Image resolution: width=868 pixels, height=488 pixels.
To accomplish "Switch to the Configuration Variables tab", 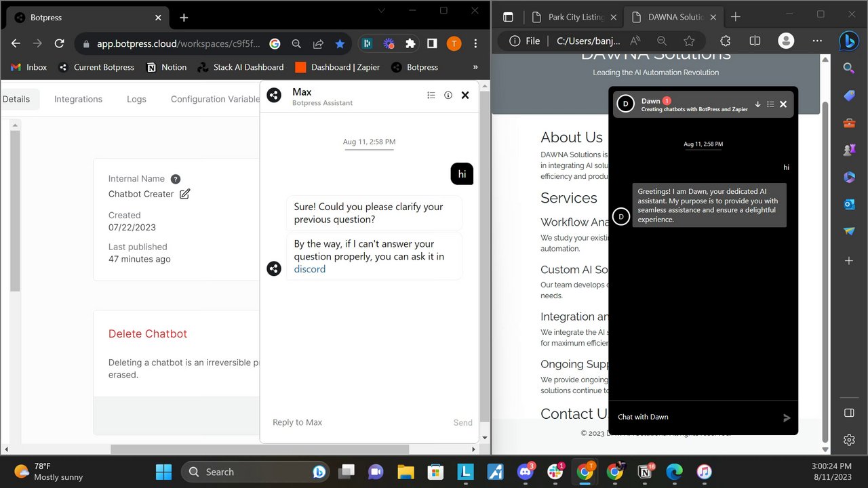I will click(216, 99).
